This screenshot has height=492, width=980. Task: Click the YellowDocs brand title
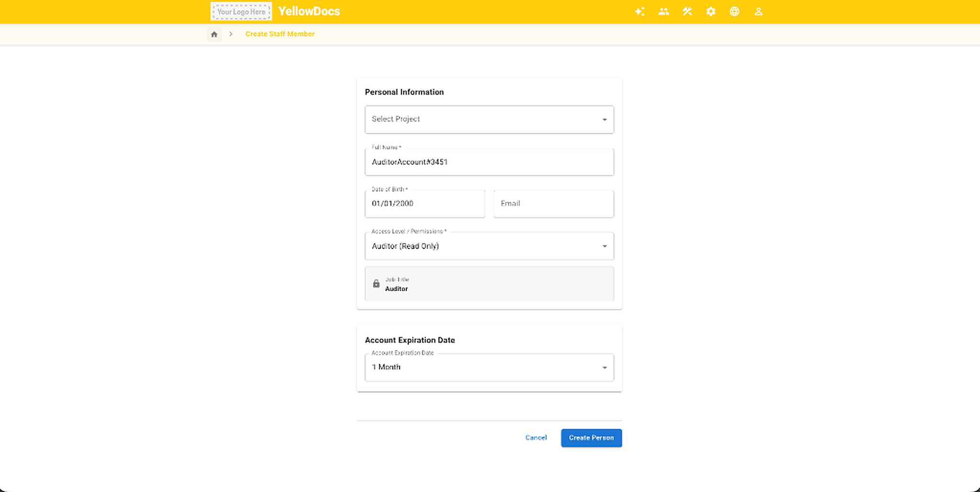point(309,11)
